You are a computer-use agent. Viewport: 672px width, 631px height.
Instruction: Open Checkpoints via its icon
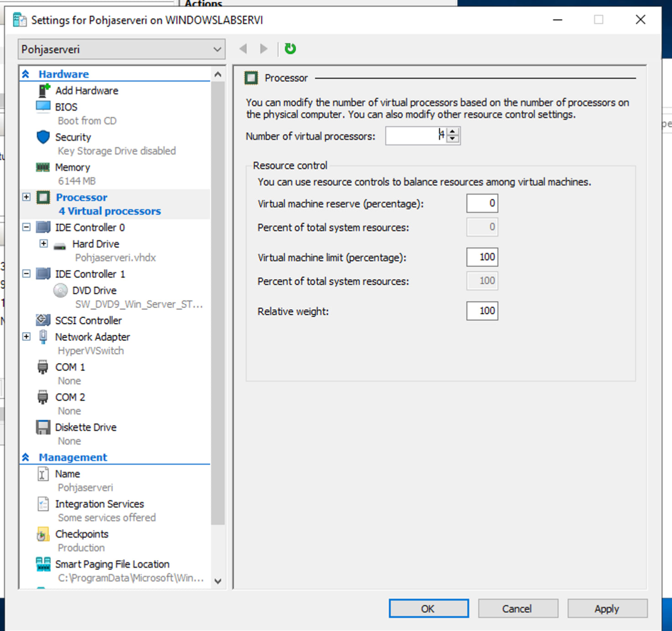pyautogui.click(x=43, y=534)
